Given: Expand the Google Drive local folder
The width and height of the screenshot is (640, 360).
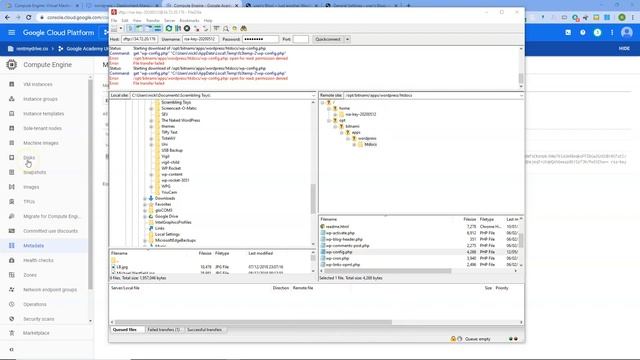Looking at the screenshot, I should (145, 216).
